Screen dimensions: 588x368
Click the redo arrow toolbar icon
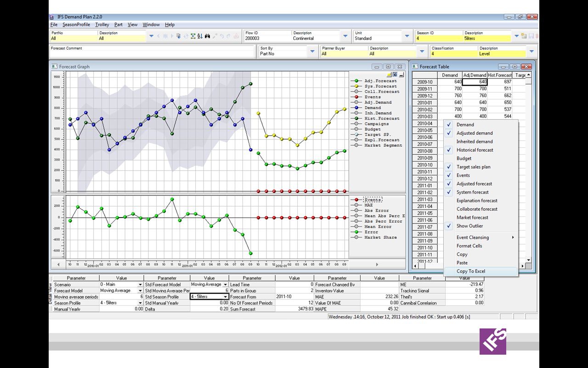[x=228, y=36]
